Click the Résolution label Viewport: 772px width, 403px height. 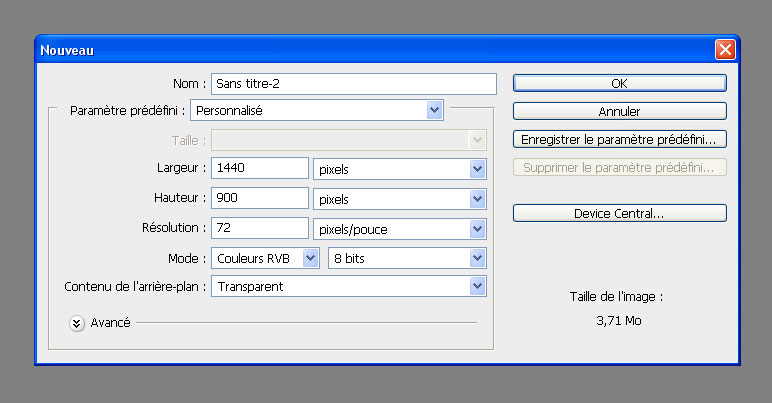click(x=174, y=228)
